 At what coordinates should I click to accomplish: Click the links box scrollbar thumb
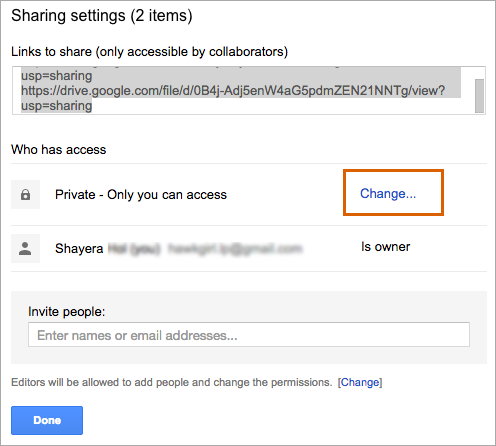pyautogui.click(x=479, y=96)
